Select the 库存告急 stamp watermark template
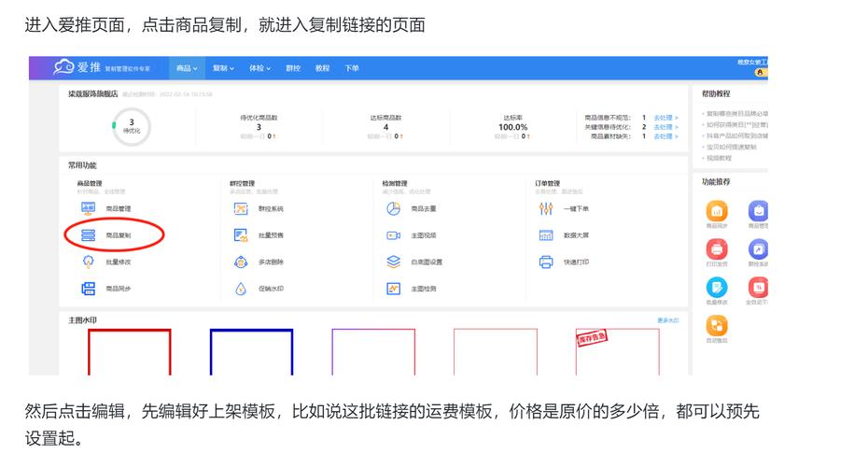The width and height of the screenshot is (868, 467). tap(617, 352)
